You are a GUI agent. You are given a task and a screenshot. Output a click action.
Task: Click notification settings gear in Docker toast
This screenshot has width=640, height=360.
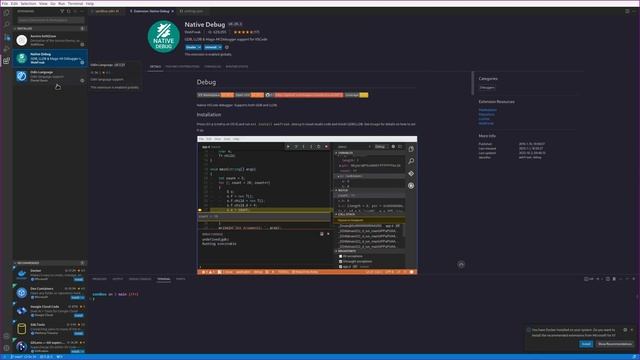click(x=625, y=330)
